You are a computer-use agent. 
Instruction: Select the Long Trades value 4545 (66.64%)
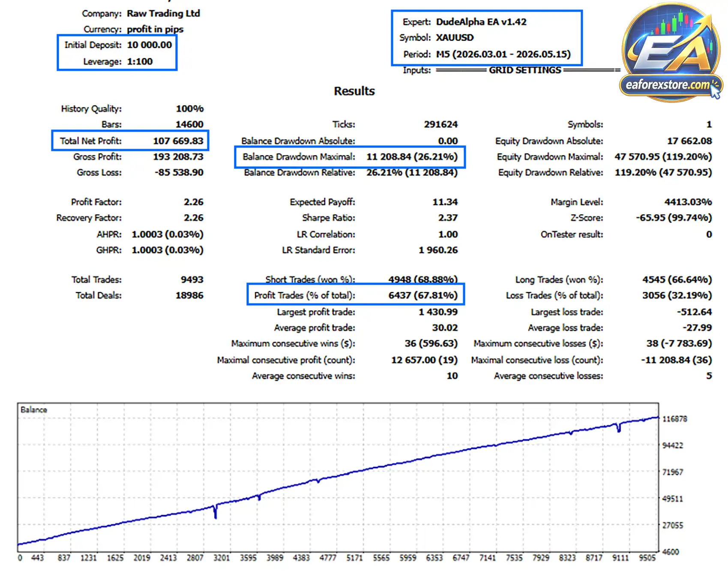tap(677, 279)
